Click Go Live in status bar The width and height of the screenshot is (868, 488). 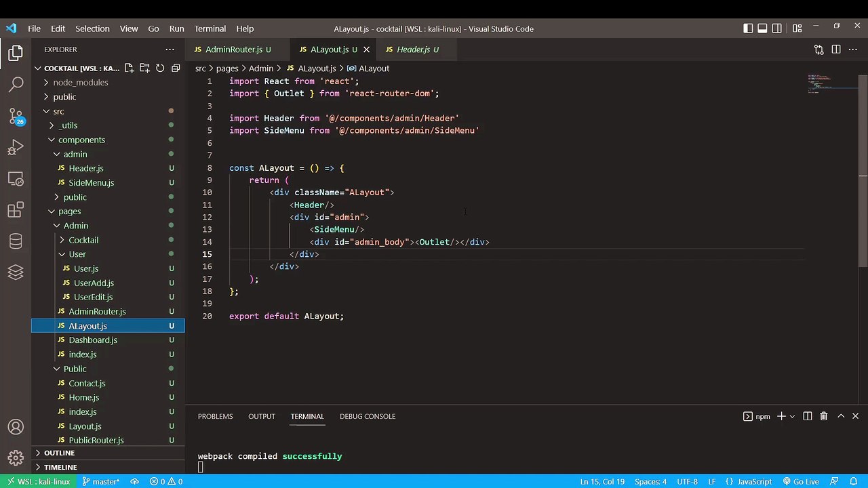[800, 481]
